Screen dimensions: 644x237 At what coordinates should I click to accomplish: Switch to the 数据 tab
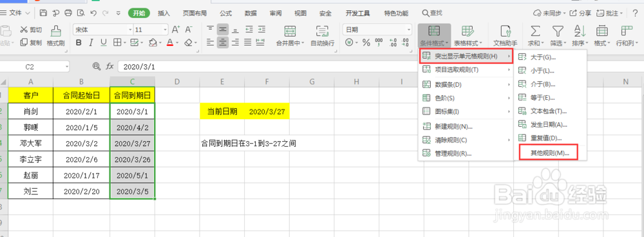(251, 13)
